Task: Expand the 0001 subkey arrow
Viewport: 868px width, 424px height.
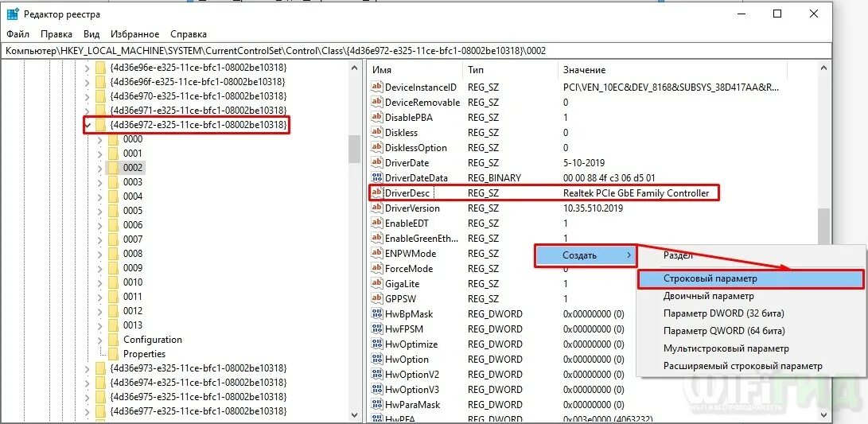Action: click(x=99, y=154)
